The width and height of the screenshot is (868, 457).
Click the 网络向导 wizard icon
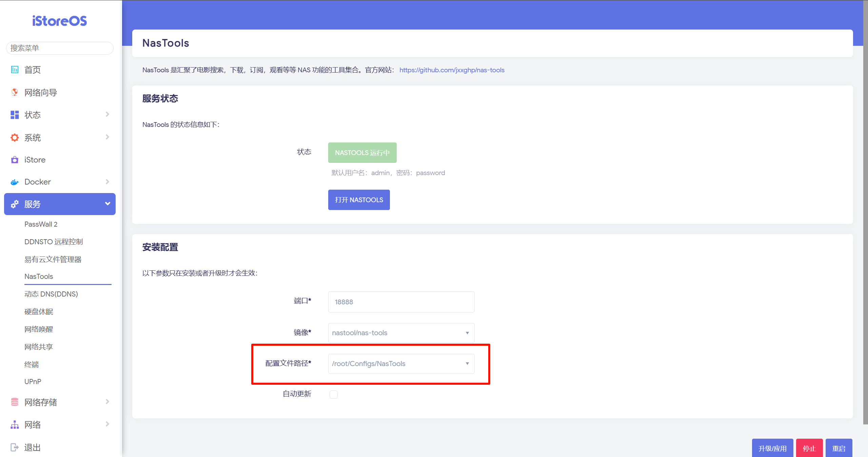point(15,92)
